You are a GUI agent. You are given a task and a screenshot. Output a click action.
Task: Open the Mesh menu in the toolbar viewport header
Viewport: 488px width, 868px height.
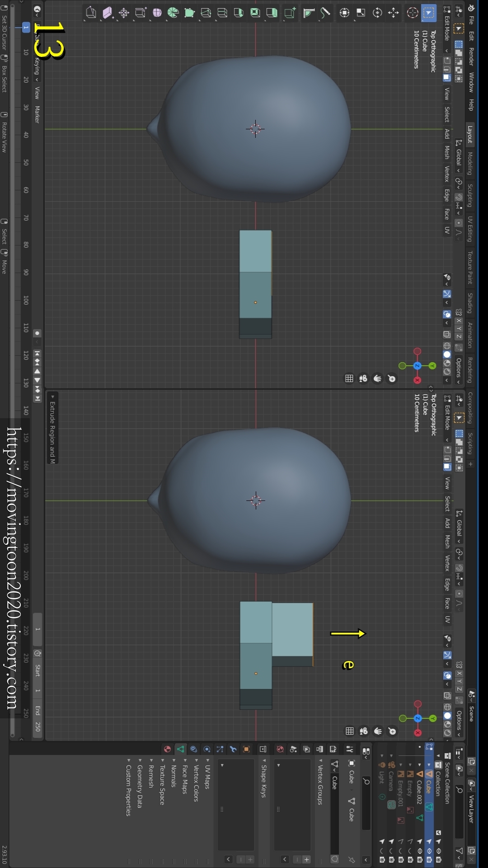(447, 152)
